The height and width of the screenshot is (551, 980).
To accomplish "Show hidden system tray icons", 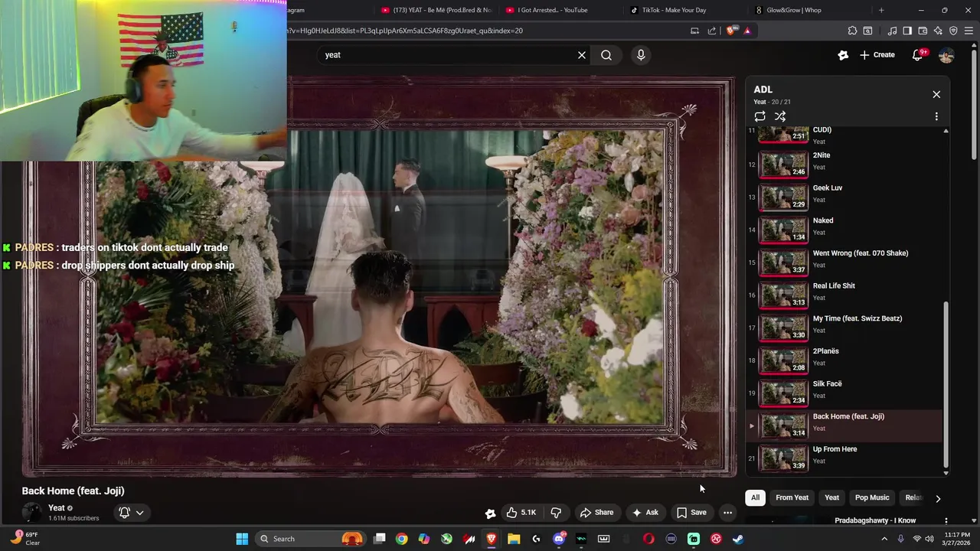I will pyautogui.click(x=884, y=539).
